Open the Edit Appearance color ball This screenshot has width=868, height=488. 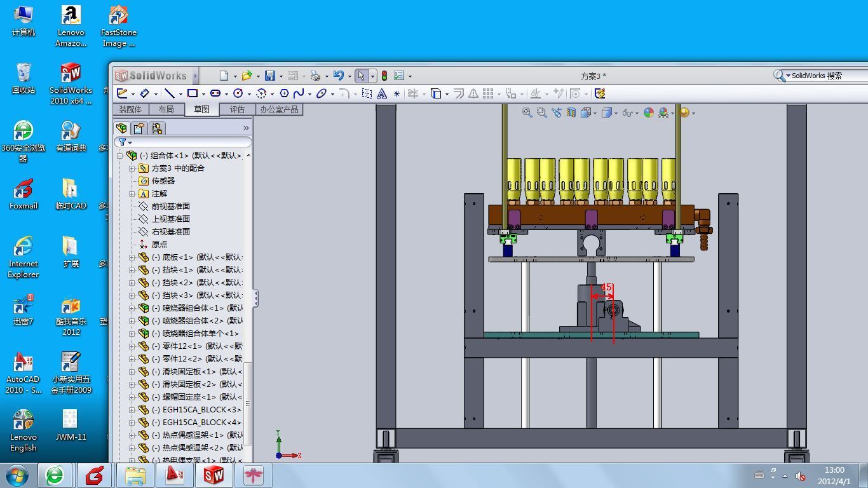(x=649, y=112)
